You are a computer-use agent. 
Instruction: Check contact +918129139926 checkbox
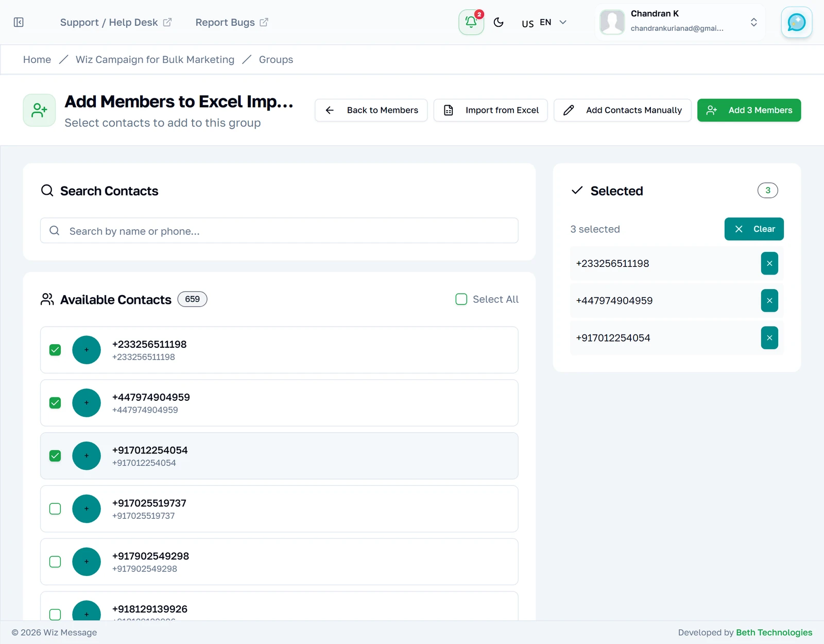pos(55,614)
